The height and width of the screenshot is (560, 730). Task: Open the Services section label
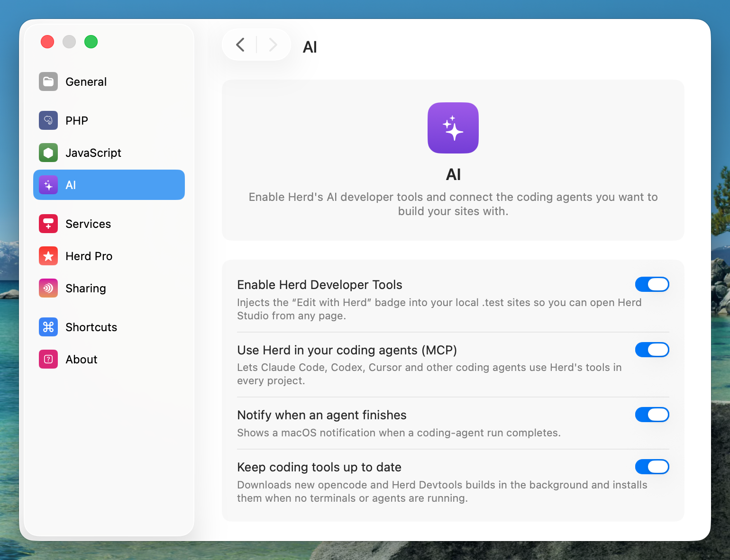coord(88,224)
